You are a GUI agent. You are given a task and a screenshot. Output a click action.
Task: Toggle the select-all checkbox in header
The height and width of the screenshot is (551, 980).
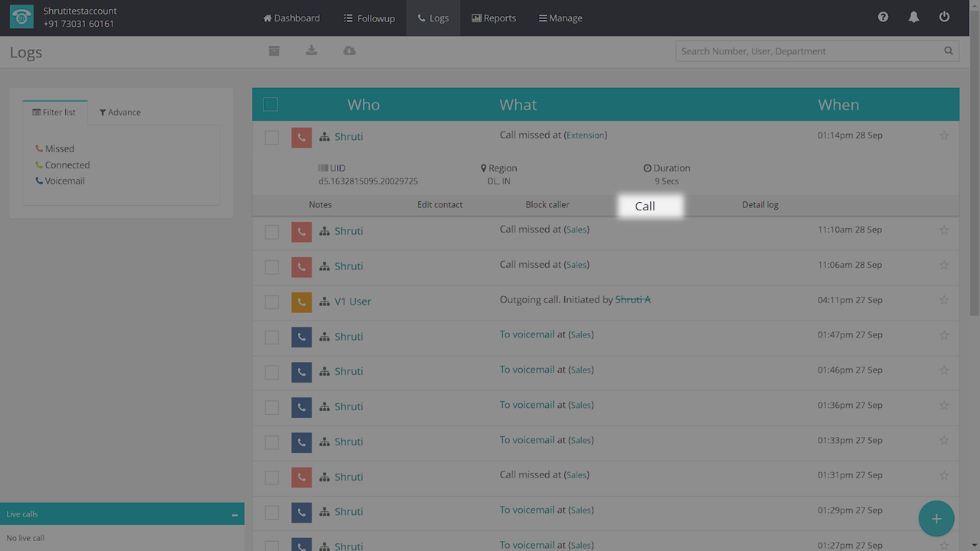point(270,105)
